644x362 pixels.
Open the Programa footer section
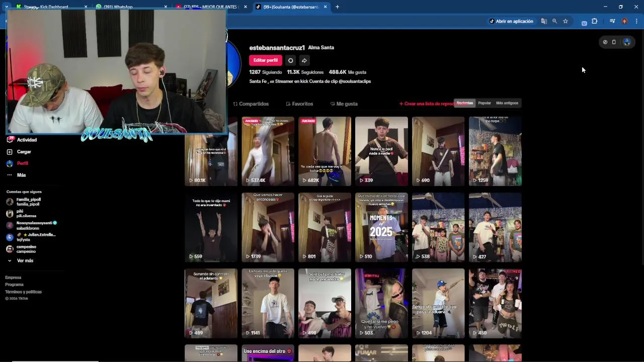pos(14,285)
